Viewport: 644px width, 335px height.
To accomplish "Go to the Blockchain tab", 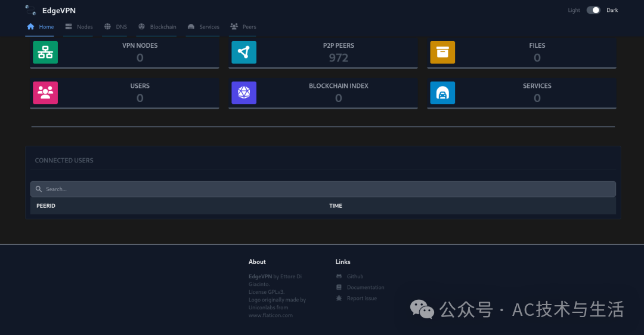I will (x=157, y=27).
